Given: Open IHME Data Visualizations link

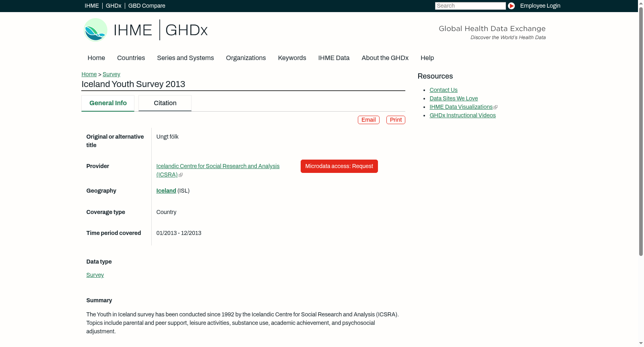Looking at the screenshot, I should pyautogui.click(x=461, y=107).
